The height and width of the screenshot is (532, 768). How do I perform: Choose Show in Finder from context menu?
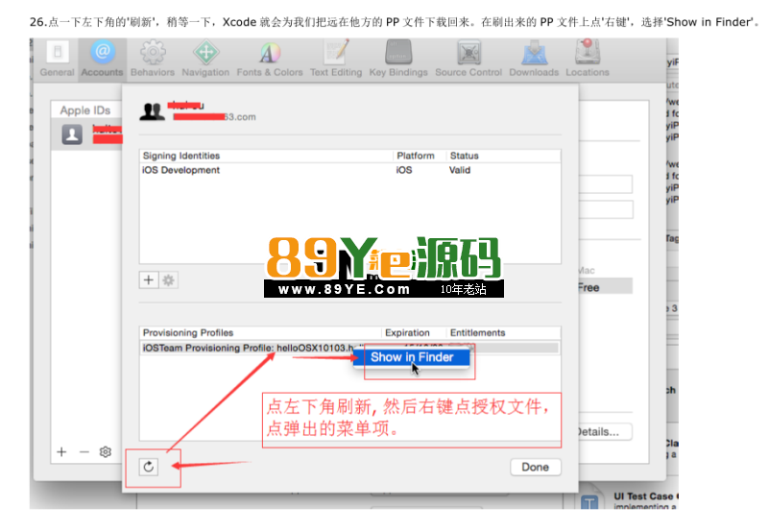[412, 357]
